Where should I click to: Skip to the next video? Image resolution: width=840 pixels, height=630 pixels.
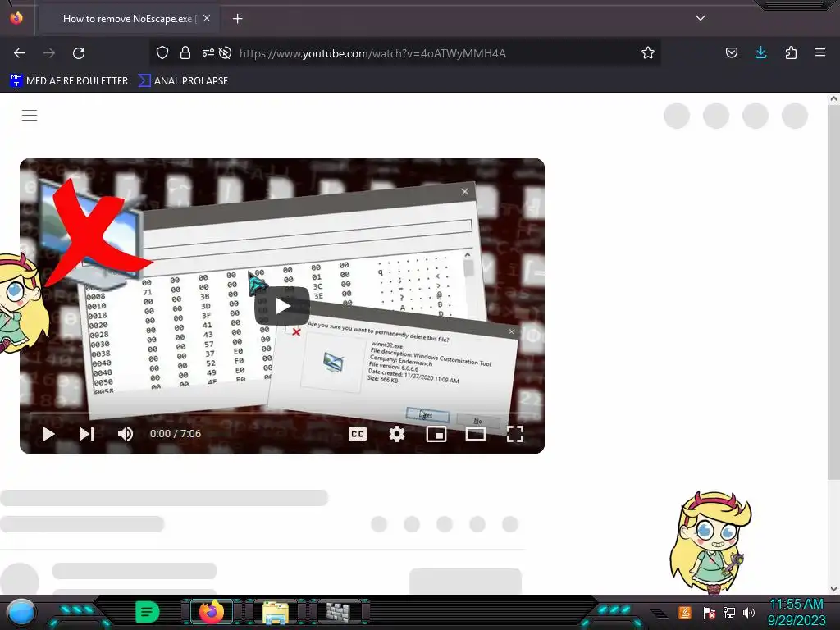coord(87,434)
